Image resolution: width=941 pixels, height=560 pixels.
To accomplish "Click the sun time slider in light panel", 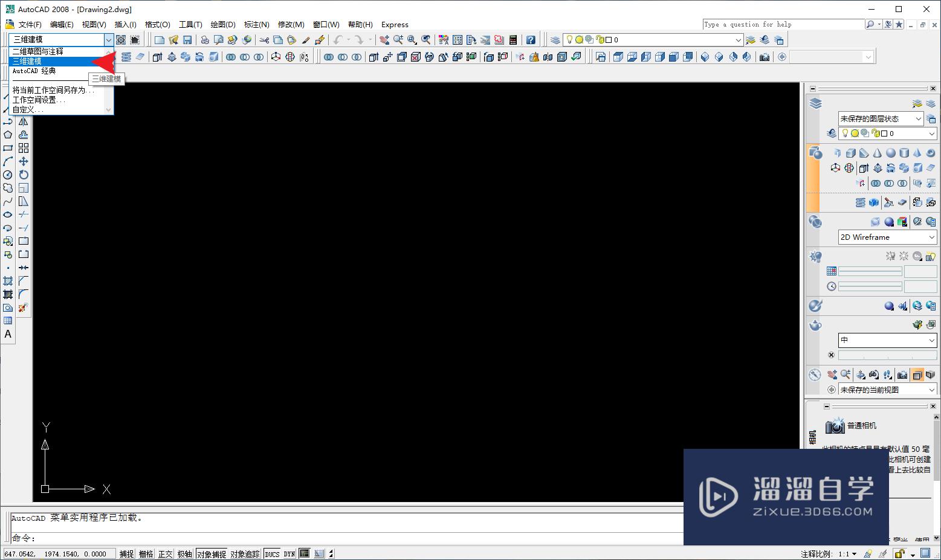I will pos(870,286).
